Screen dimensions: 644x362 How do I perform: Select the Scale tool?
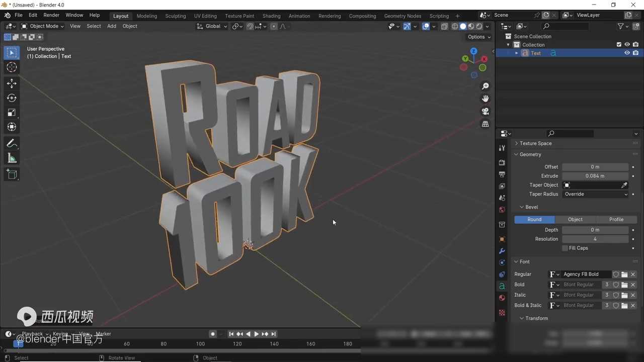12,113
